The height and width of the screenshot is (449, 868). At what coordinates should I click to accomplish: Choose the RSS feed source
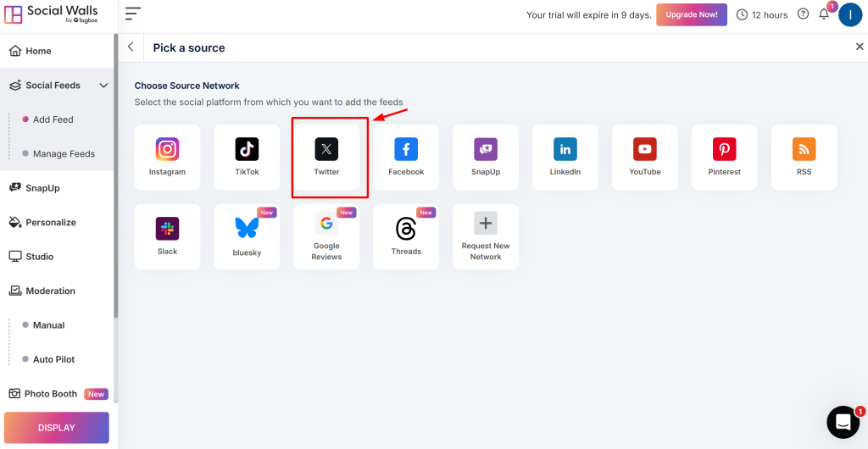coord(804,157)
